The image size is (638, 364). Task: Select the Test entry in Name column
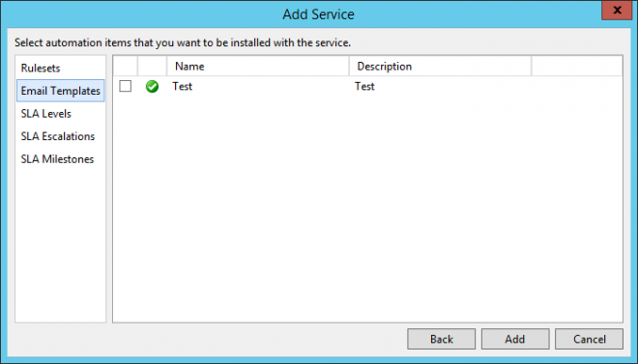[x=182, y=86]
